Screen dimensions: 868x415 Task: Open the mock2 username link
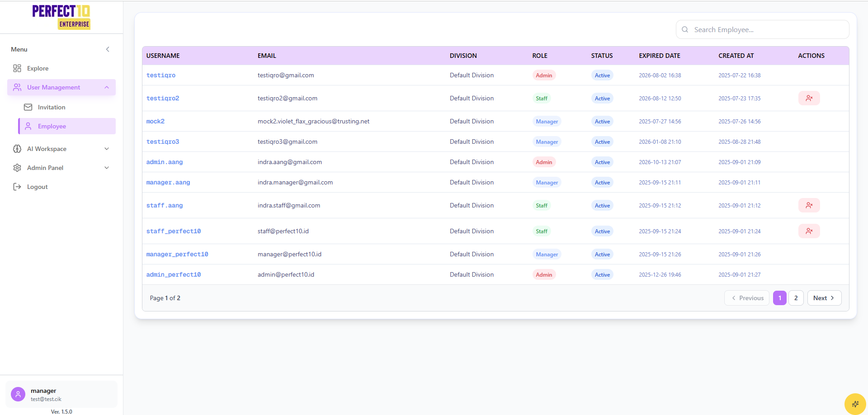click(156, 121)
